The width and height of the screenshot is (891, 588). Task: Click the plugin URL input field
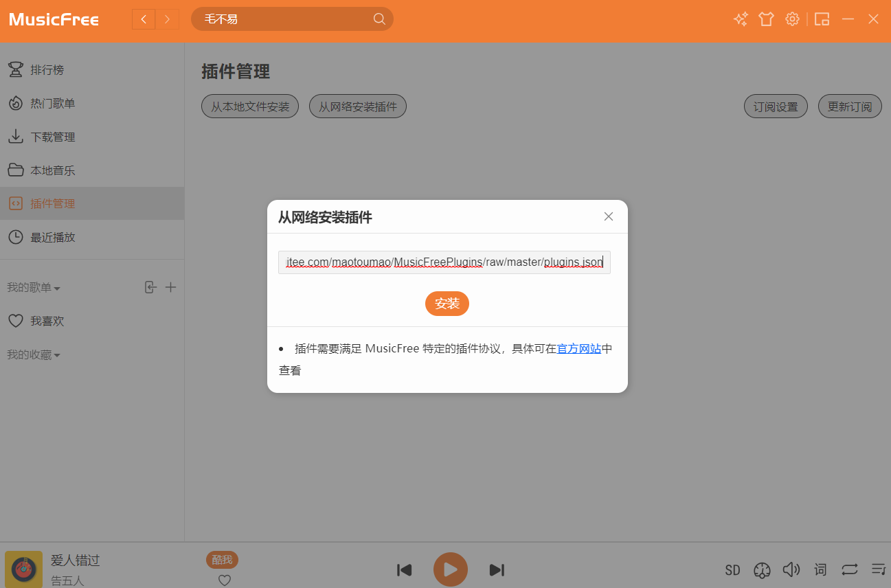coord(444,262)
